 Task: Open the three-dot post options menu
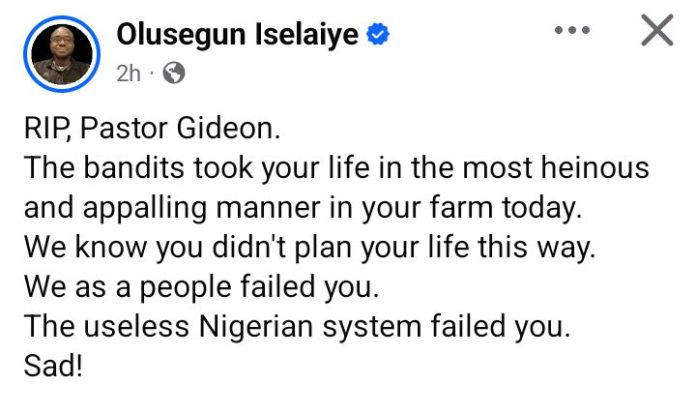tap(572, 31)
